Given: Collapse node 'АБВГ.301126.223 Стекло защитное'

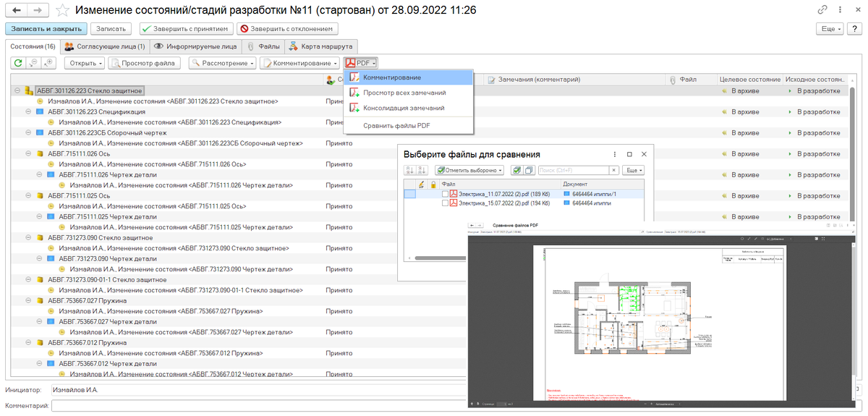Looking at the screenshot, I should pyautogui.click(x=17, y=91).
